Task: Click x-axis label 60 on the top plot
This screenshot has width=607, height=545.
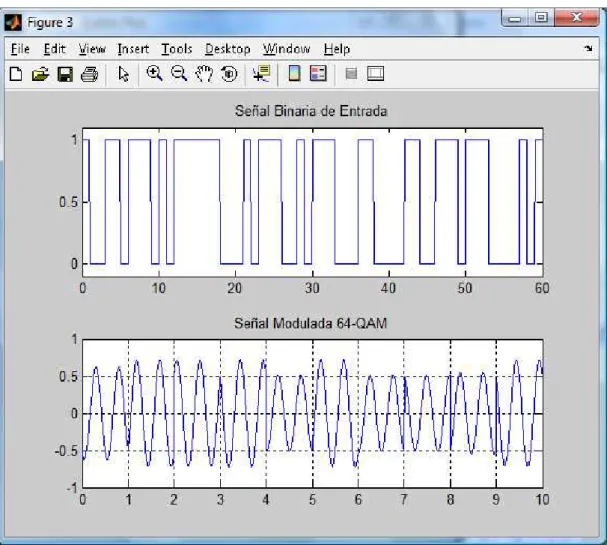Action: point(542,288)
